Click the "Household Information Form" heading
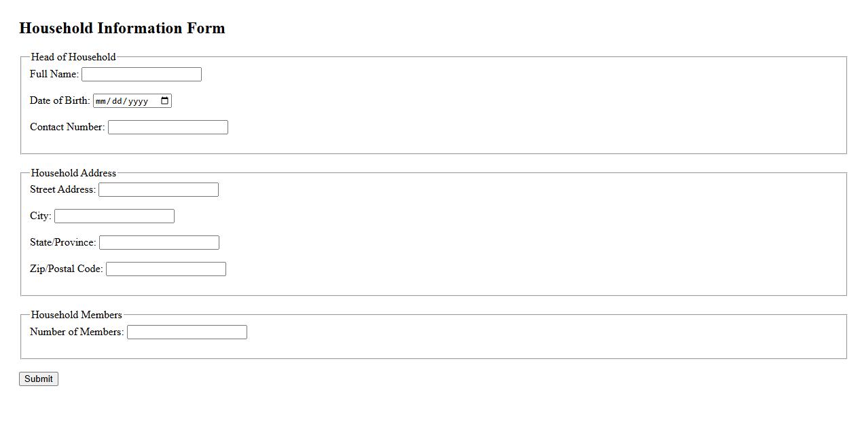The height and width of the screenshot is (441, 868). point(122,28)
